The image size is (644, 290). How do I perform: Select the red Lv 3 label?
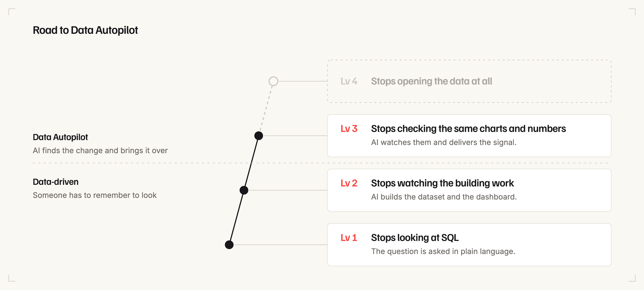click(x=349, y=129)
